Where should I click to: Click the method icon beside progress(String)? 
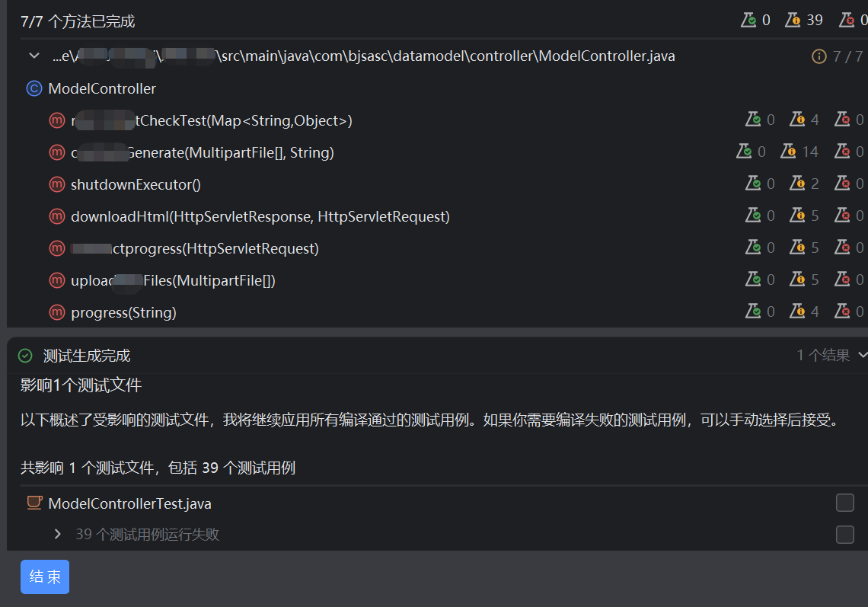coord(56,311)
